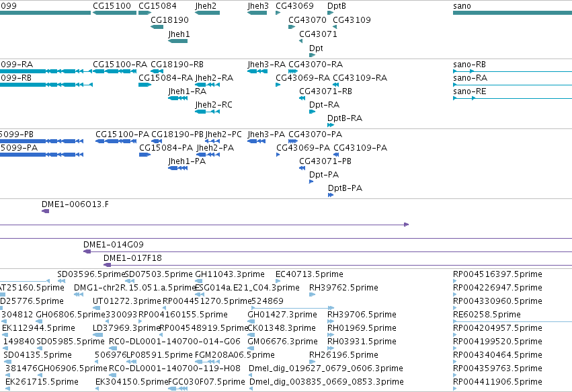This screenshot has height=392, width=572.
Task: Click the CG43069 gene label
Action: 294,6
